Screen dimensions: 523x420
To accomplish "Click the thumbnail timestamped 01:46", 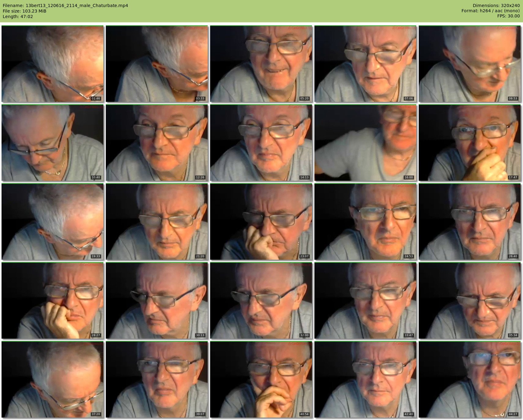I will pyautogui.click(x=53, y=64).
